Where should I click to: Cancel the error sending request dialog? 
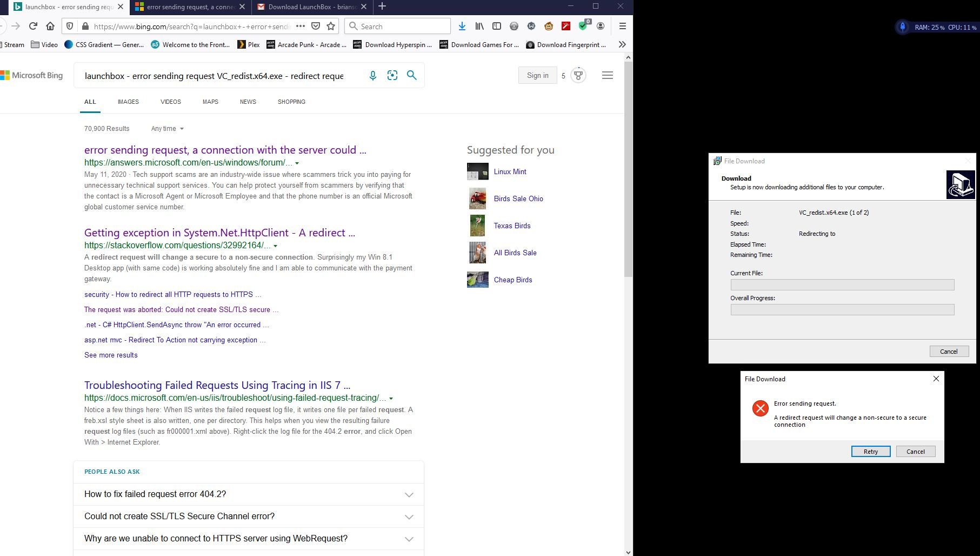(916, 452)
